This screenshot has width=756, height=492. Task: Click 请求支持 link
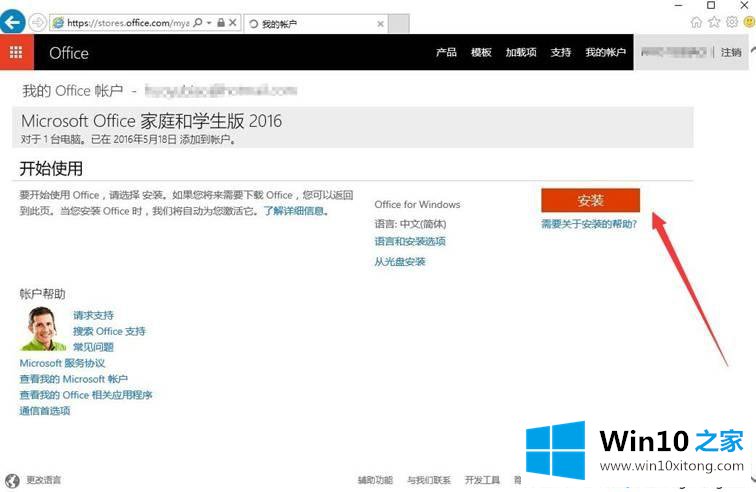pyautogui.click(x=93, y=315)
